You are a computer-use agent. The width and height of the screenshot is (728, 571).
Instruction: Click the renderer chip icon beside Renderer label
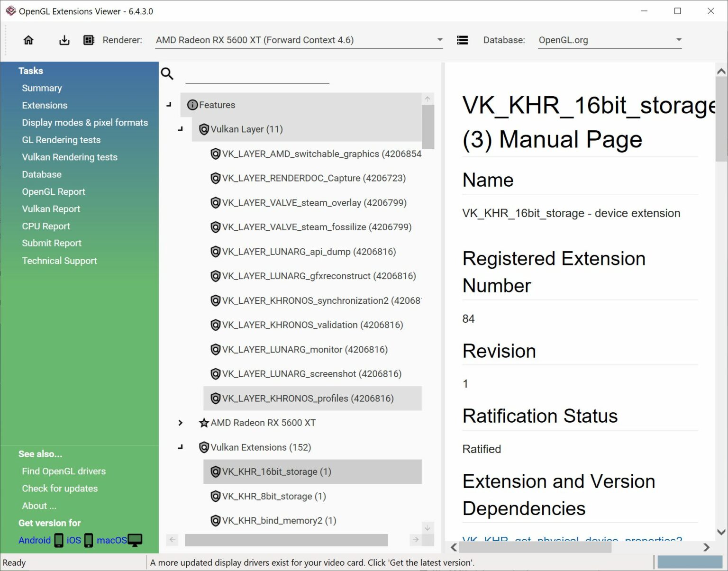pos(89,40)
